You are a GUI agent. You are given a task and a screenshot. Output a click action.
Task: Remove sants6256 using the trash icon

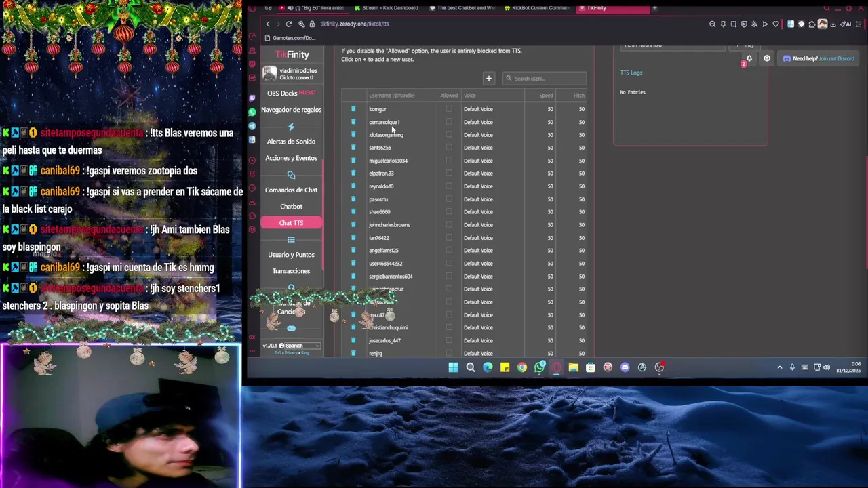(353, 148)
